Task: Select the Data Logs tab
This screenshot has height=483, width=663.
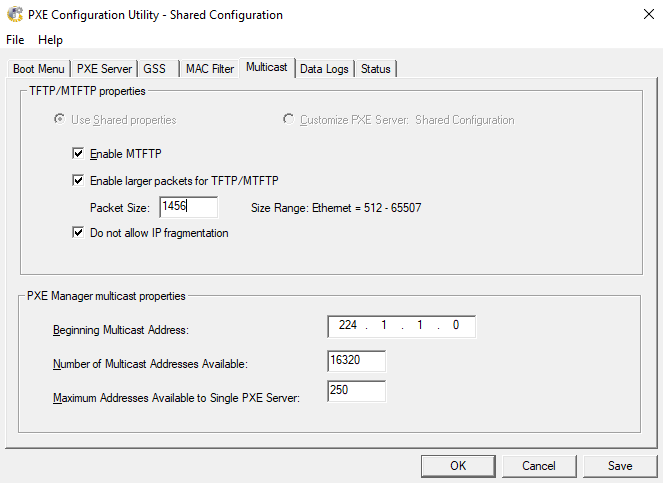Action: tap(325, 69)
